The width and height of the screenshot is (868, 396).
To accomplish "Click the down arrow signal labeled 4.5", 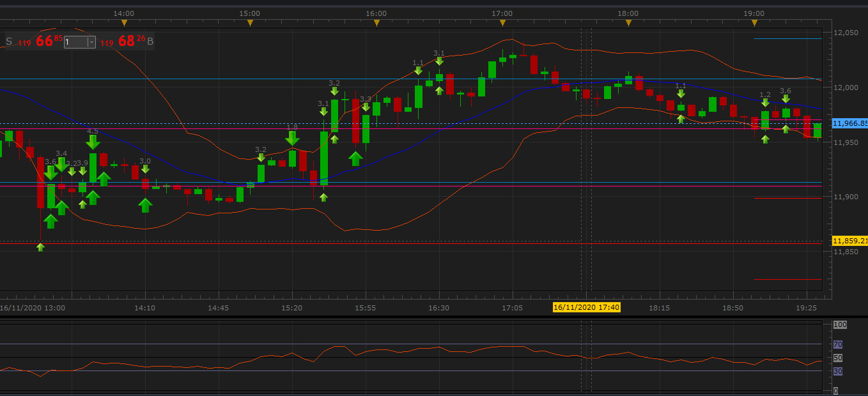I will click(93, 142).
